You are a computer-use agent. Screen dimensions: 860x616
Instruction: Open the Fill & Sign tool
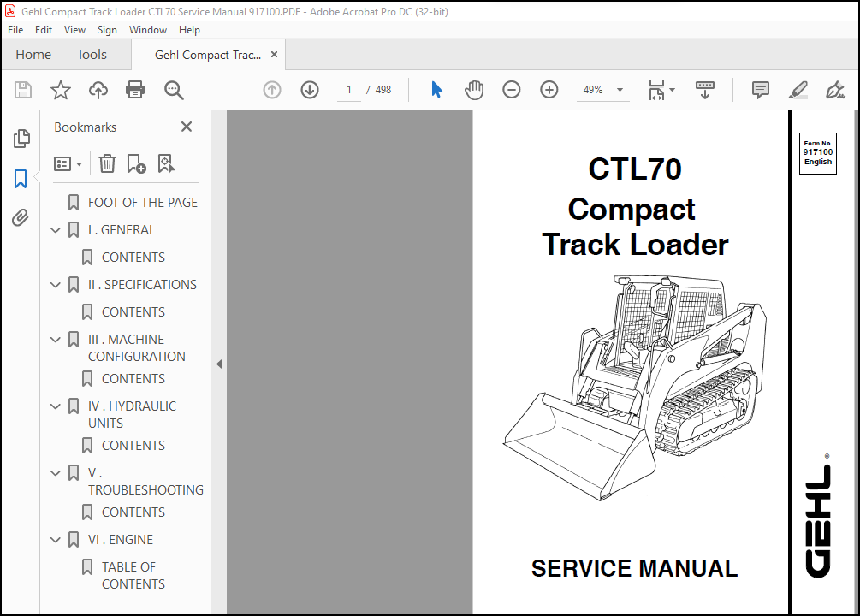[835, 90]
